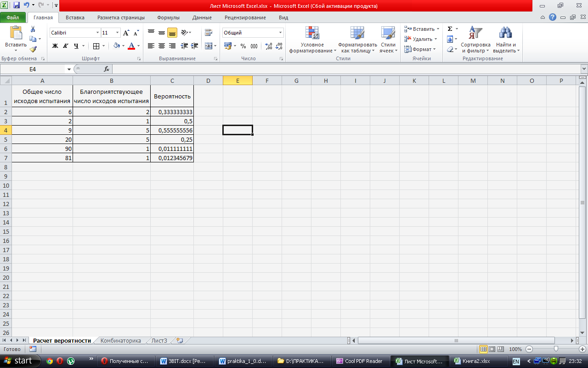Click the Insert Worksheet icon next to Лист3
Viewport: 588px width, 368px height.
tap(180, 341)
